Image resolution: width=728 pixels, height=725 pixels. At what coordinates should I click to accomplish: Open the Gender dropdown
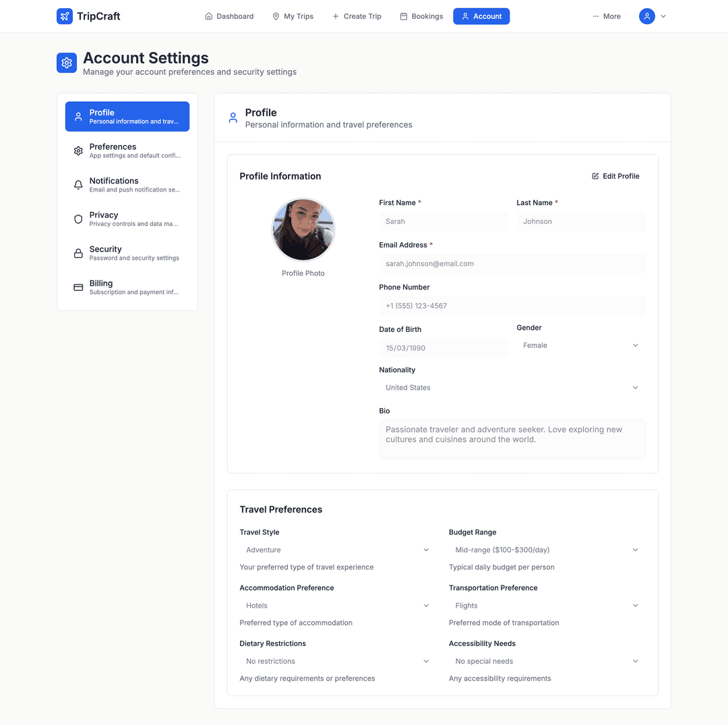tap(580, 345)
